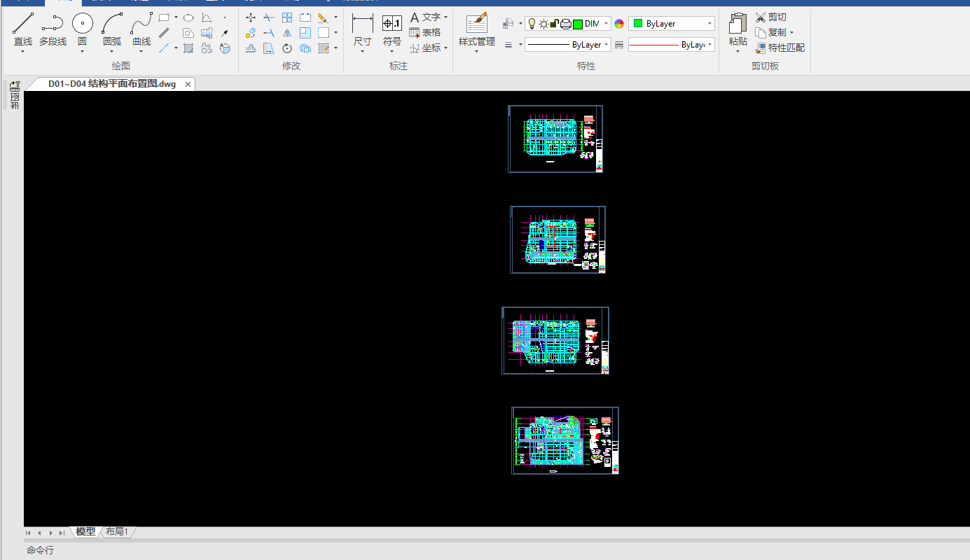The width and height of the screenshot is (970, 560).
Task: Expand the 圆弧 dropdown arrow
Action: coord(112,51)
